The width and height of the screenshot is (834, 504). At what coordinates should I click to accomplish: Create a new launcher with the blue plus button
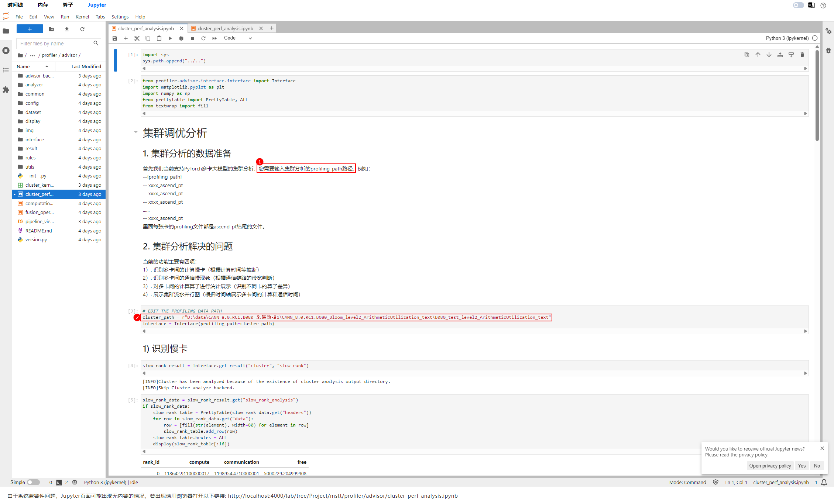tap(30, 29)
